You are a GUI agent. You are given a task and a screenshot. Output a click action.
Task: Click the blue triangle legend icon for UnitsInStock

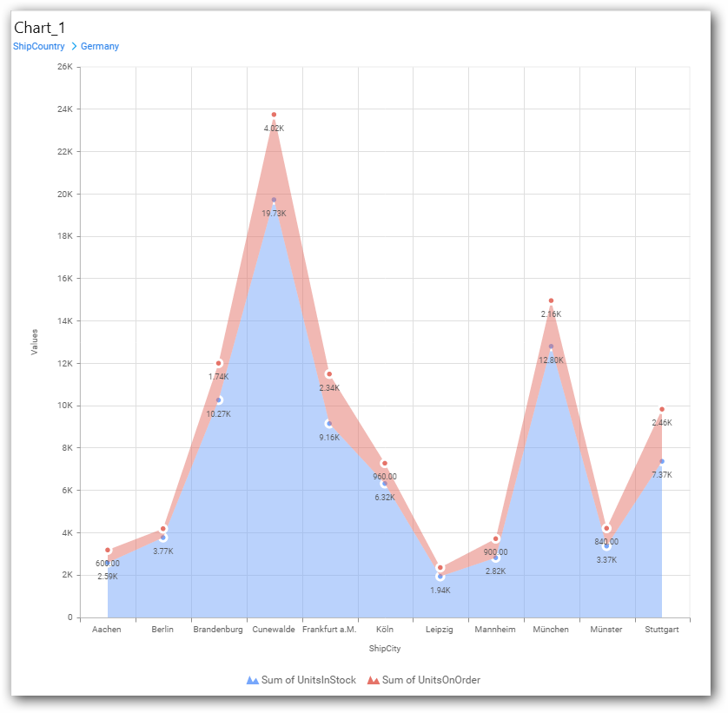(x=253, y=681)
